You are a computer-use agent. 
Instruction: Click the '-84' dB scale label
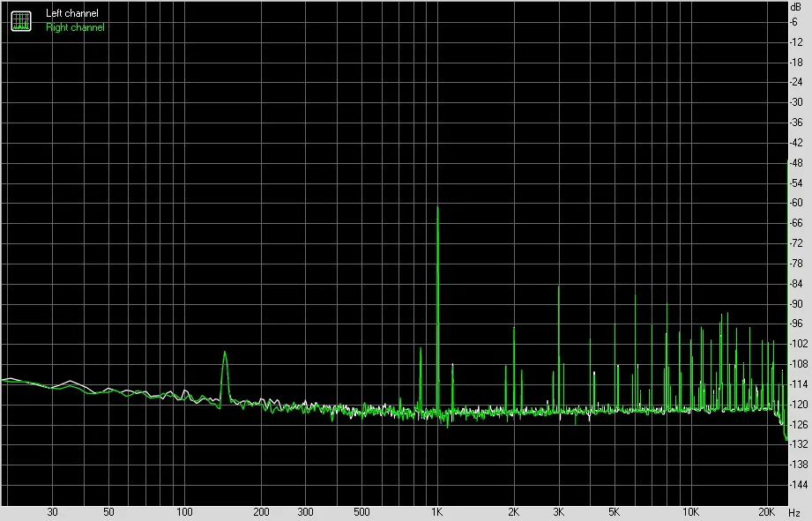click(796, 284)
